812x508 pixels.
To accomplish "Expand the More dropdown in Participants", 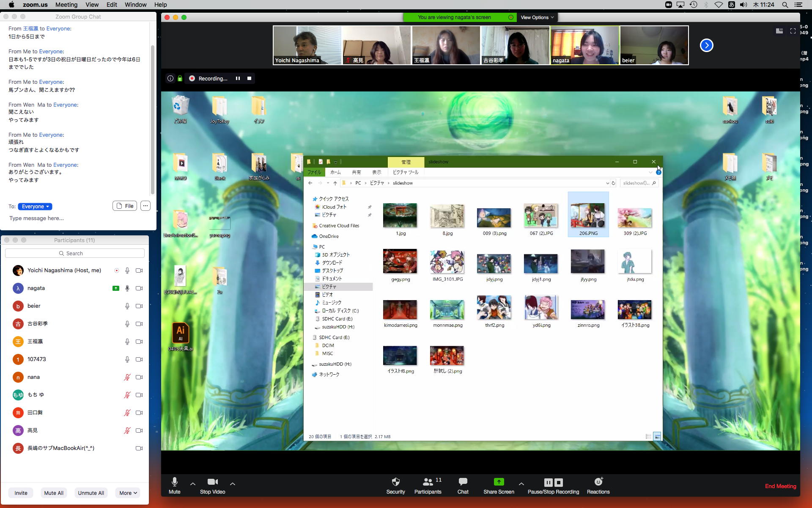I will [128, 493].
